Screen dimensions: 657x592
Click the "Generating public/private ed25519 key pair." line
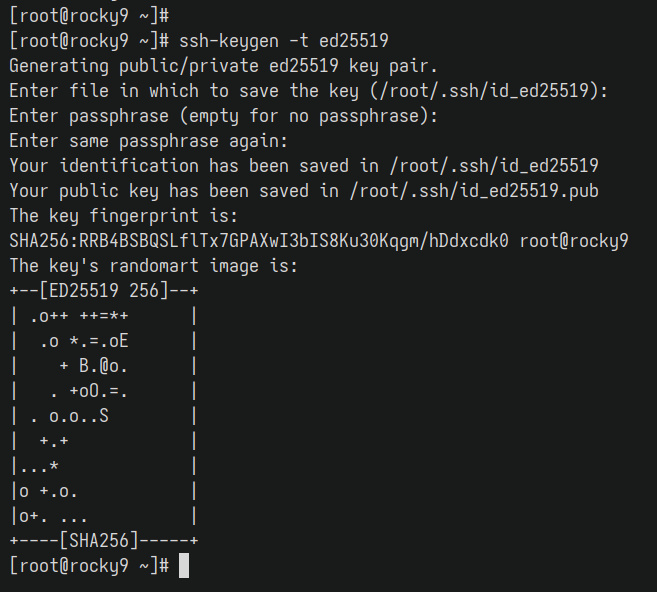223,66
